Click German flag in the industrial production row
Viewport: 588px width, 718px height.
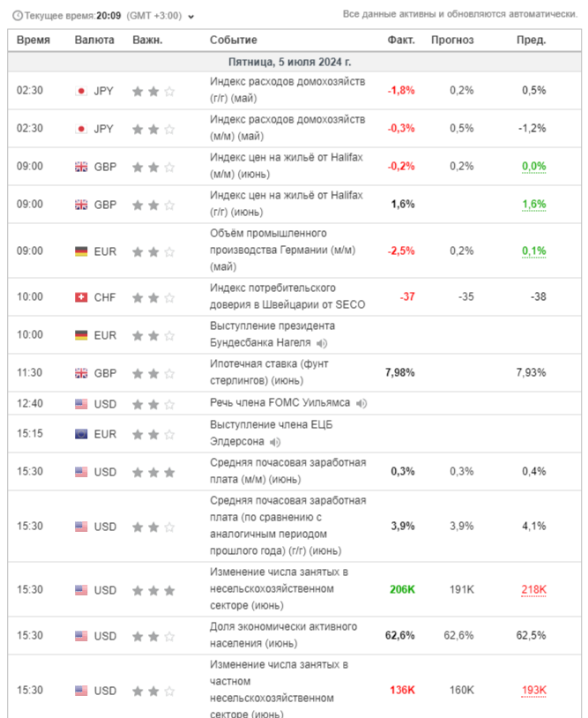coord(81,251)
